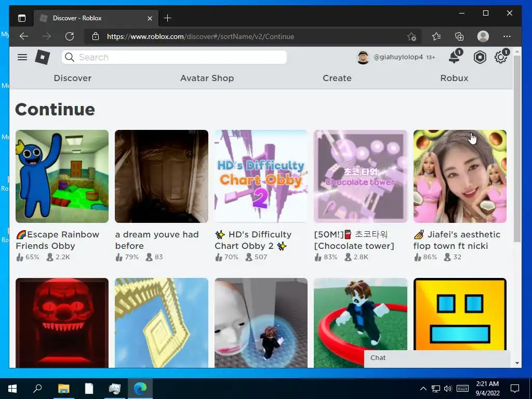Expand the Chat panel

pyautogui.click(x=437, y=358)
